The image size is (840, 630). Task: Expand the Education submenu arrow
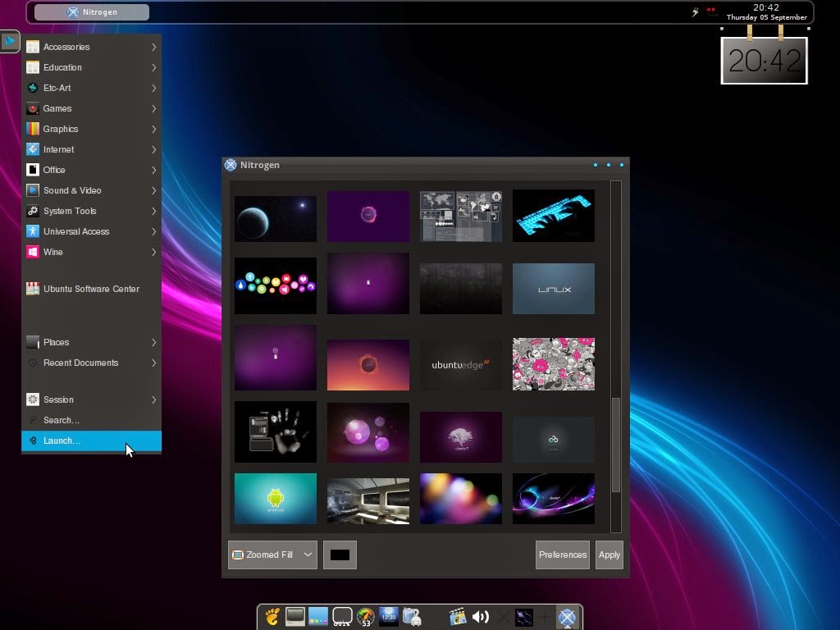point(153,67)
